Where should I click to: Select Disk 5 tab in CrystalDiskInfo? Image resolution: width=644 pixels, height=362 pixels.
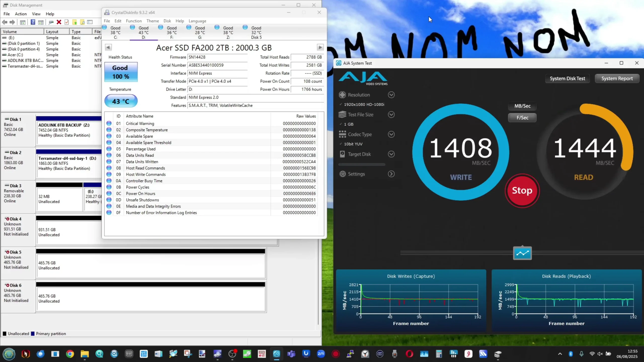tap(256, 32)
